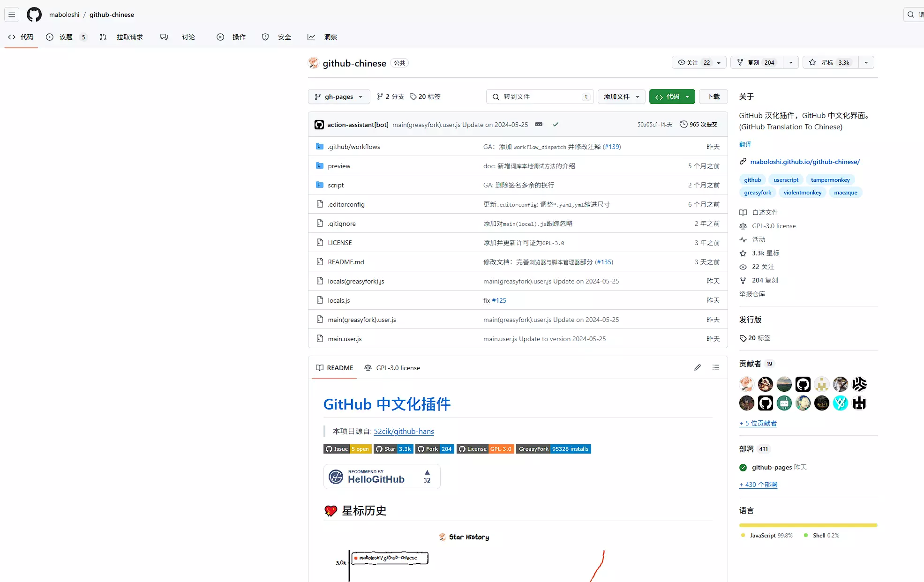Select the GPL-3.0 license tab
This screenshot has height=582, width=924.
point(392,368)
